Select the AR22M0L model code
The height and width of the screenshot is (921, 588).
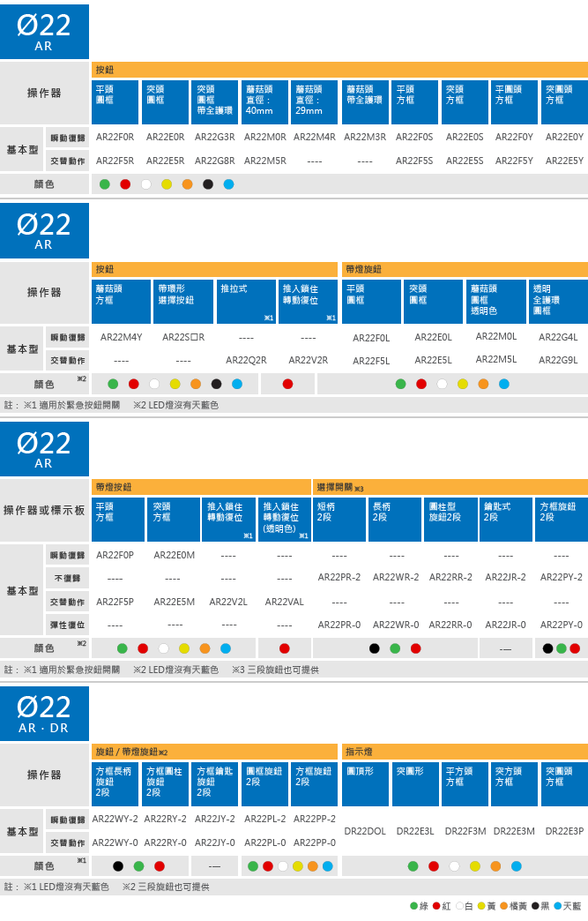coord(496,337)
